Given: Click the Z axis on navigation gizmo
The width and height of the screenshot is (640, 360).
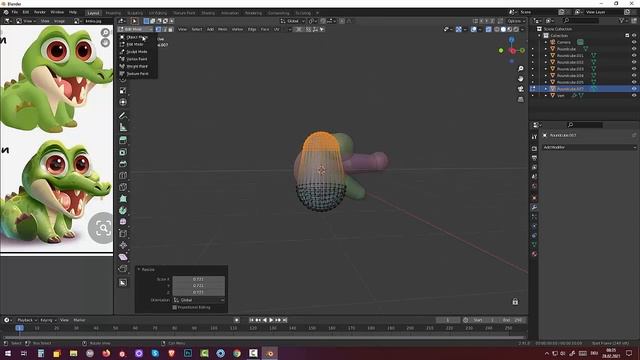Looking at the screenshot, I should point(512,39).
